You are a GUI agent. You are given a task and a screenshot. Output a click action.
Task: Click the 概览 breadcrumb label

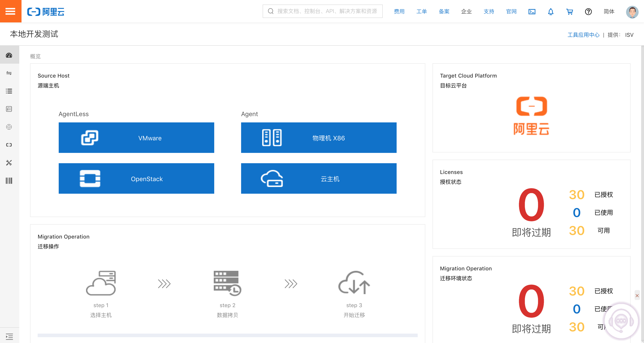[35, 56]
